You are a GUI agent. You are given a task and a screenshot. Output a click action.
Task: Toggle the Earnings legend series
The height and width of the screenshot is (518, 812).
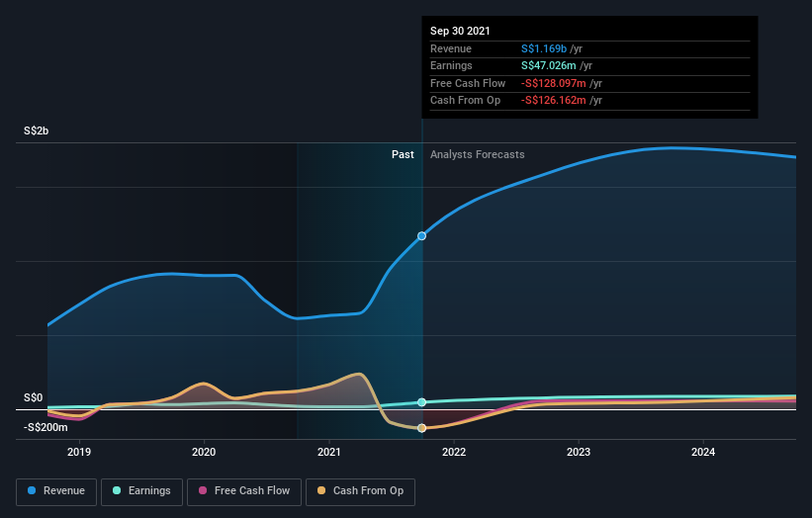[141, 491]
